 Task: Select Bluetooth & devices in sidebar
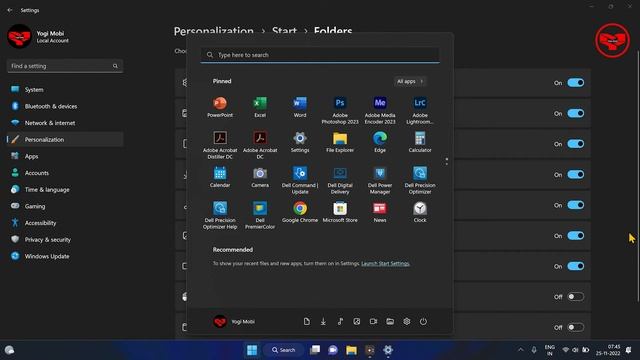pos(65,106)
